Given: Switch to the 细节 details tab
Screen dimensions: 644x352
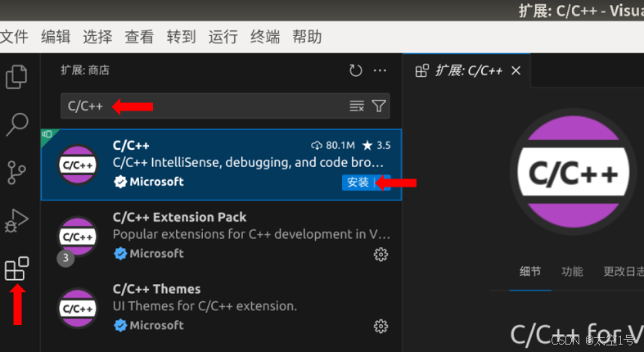Looking at the screenshot, I should click(x=530, y=272).
